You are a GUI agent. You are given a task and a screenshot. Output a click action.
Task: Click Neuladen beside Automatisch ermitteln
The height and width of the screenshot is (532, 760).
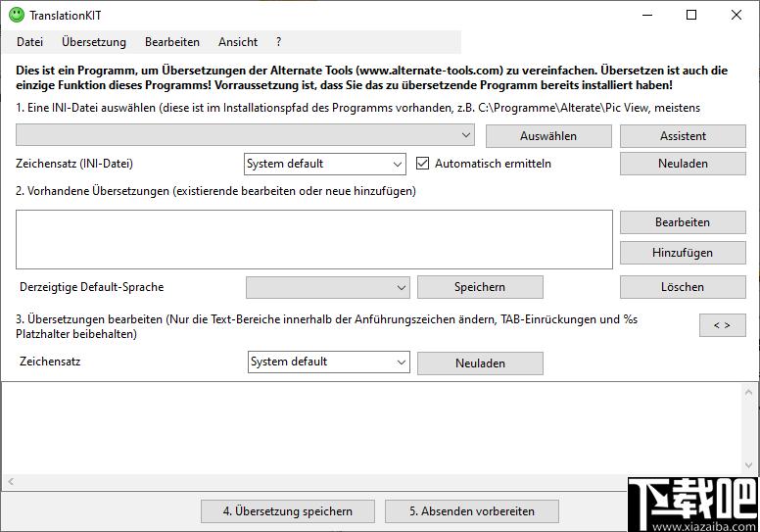point(683,164)
